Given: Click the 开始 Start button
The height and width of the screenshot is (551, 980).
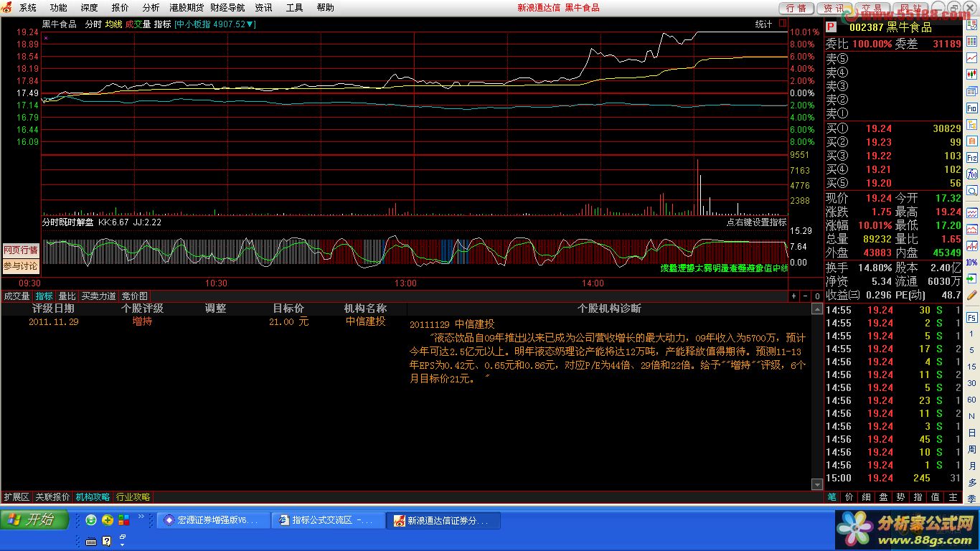Looking at the screenshot, I should (x=34, y=520).
